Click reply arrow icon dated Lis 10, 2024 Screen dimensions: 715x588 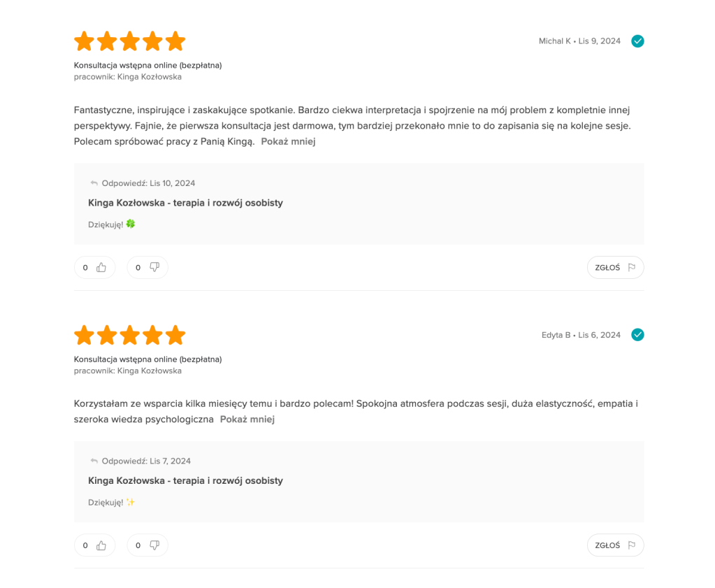[94, 183]
